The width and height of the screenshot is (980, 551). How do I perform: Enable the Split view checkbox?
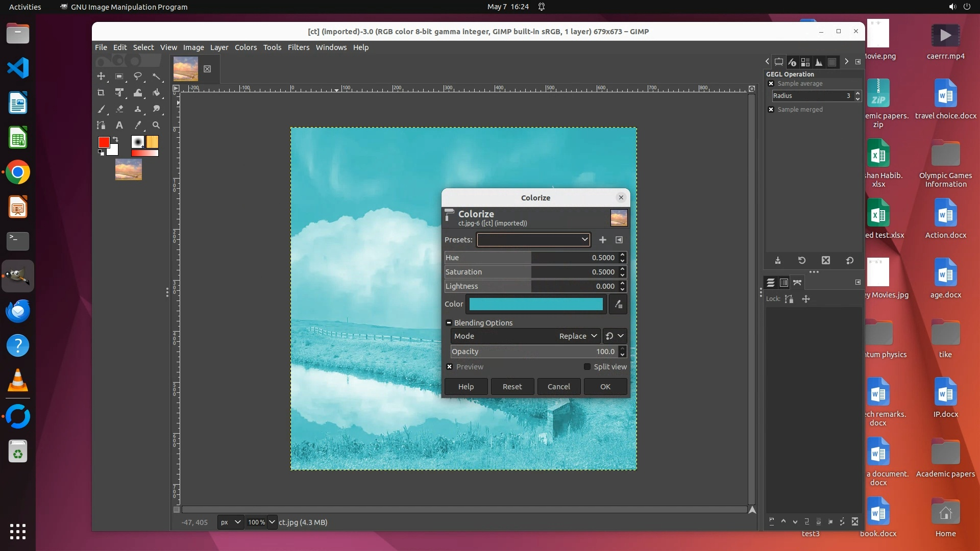pyautogui.click(x=587, y=367)
